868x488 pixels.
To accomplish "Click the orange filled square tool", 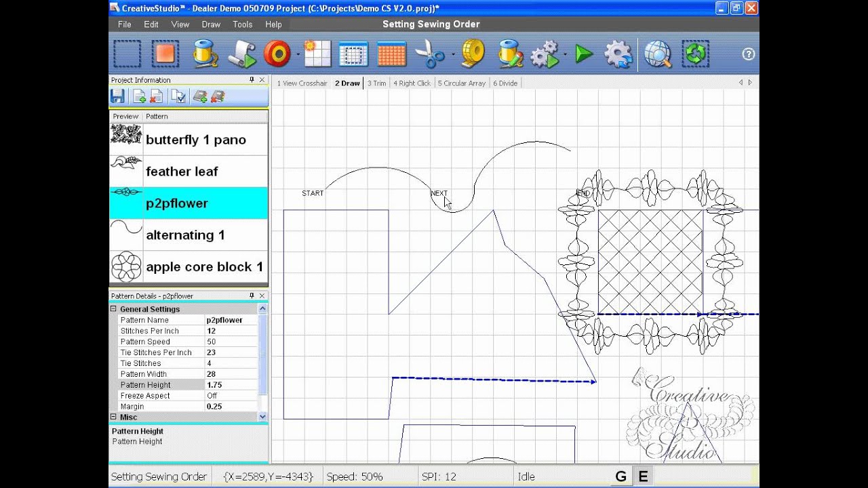I will click(x=165, y=54).
